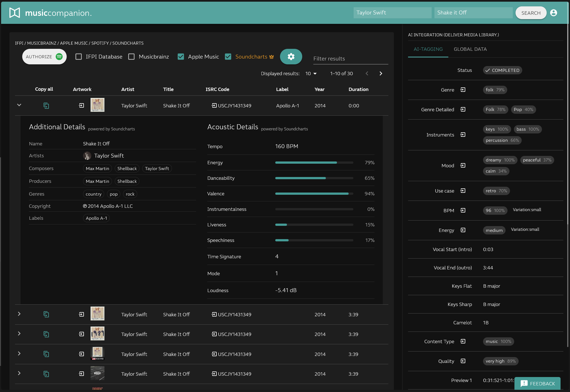Copy data of the fourth result row
This screenshot has width=570, height=392.
[46, 354]
